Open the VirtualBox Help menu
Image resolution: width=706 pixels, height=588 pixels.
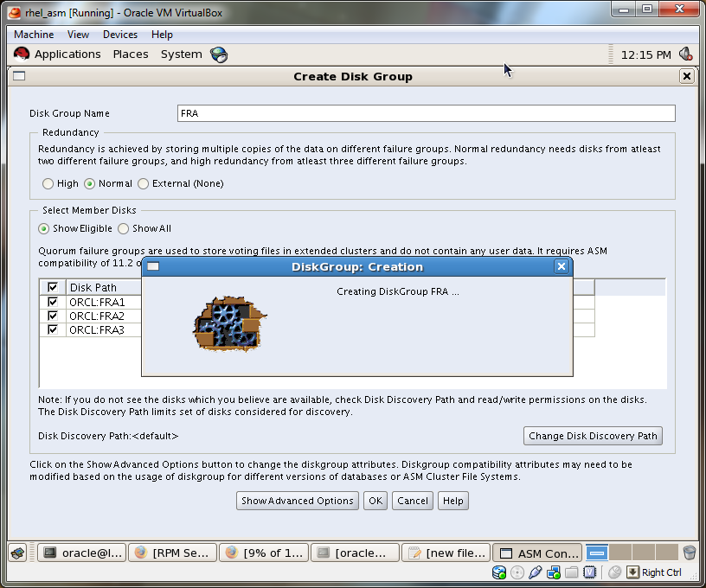click(162, 35)
